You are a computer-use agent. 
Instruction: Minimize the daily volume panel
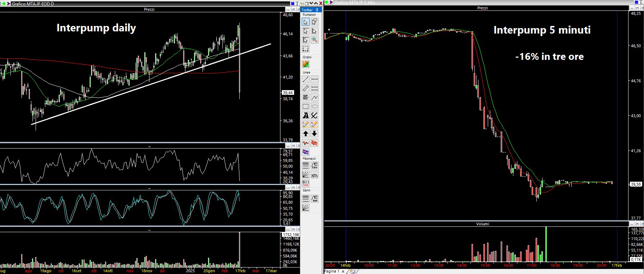288,229
